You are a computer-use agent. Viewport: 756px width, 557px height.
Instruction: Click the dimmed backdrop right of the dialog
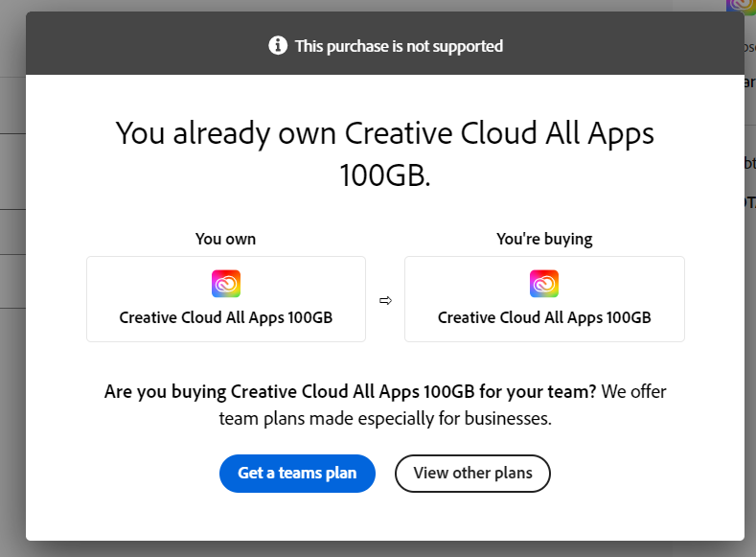pyautogui.click(x=750, y=383)
